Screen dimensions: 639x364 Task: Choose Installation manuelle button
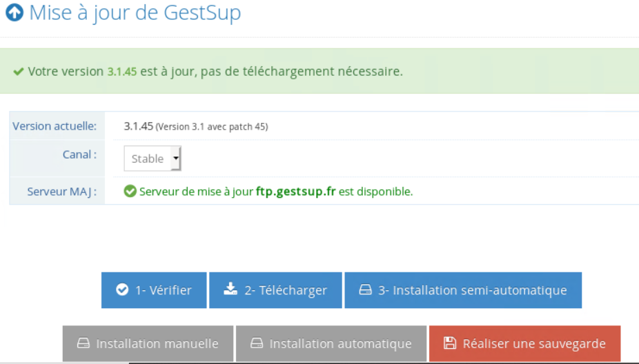pyautogui.click(x=148, y=343)
